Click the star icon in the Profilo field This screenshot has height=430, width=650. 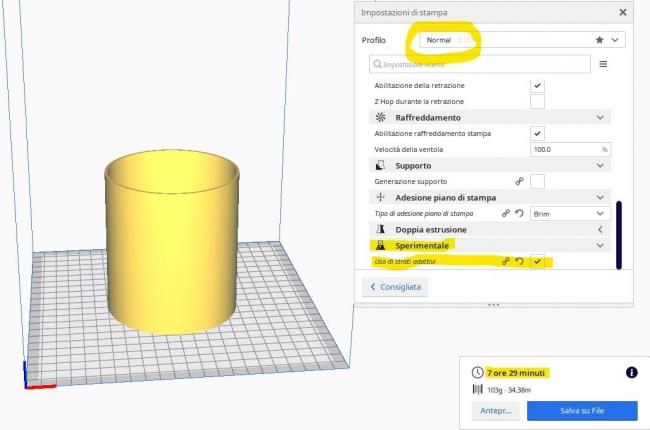(599, 40)
